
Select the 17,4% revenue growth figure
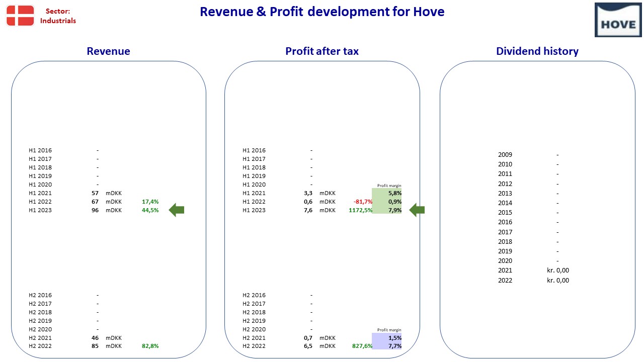point(150,202)
